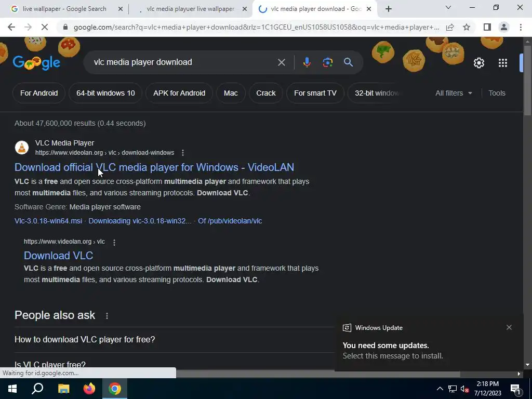
Task: Open the Chrome profile avatar
Action: (504, 27)
